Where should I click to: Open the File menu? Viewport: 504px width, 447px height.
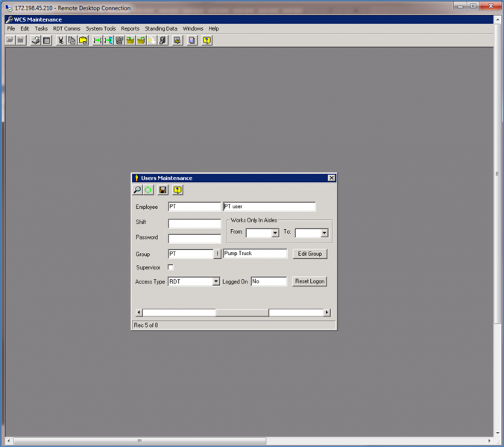(11, 28)
